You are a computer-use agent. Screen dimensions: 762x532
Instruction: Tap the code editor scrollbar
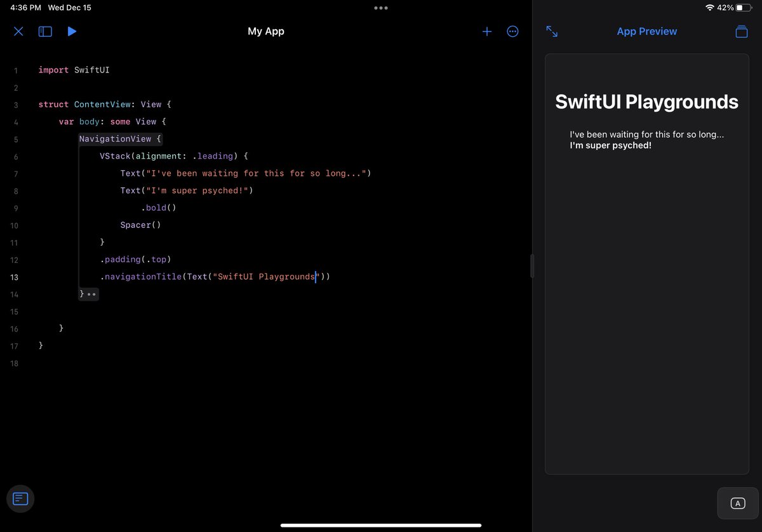click(x=531, y=267)
